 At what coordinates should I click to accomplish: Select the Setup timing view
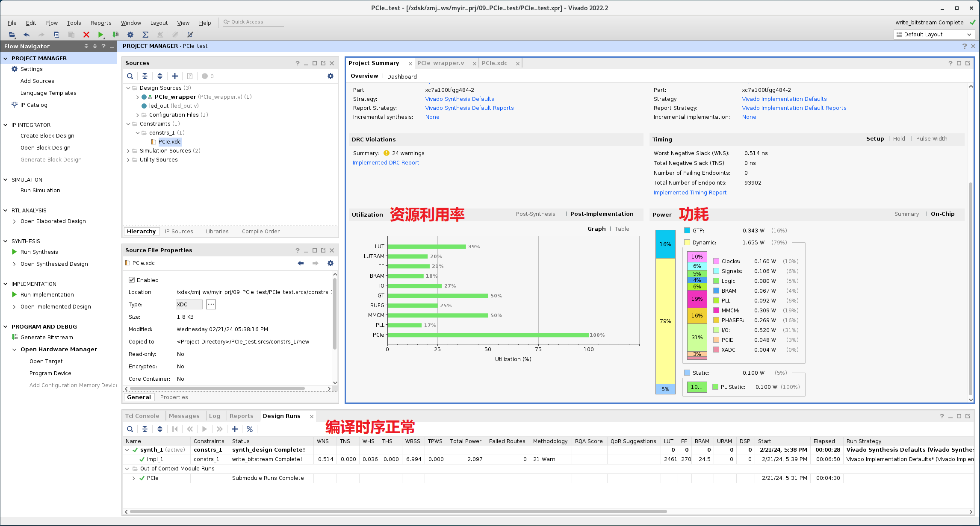click(x=875, y=138)
